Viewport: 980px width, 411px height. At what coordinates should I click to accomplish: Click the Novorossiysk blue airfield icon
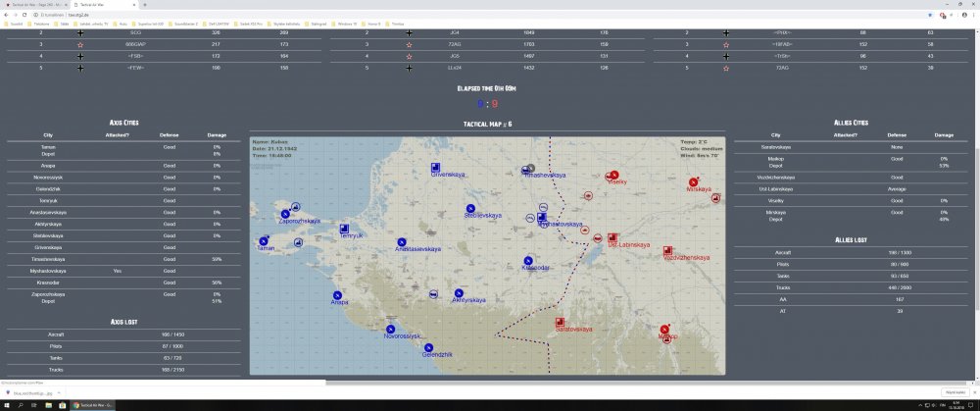pyautogui.click(x=390, y=330)
